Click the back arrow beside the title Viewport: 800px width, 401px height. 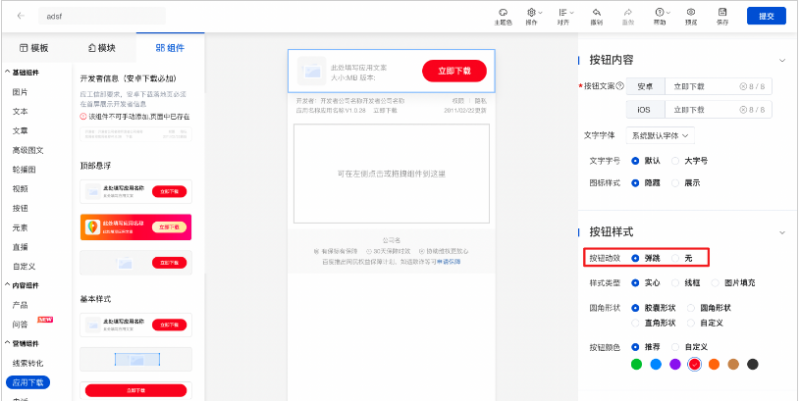(20, 16)
